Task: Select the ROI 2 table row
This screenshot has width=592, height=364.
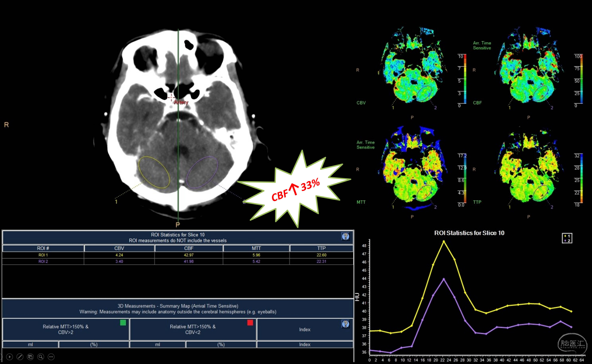Action: 43,261
